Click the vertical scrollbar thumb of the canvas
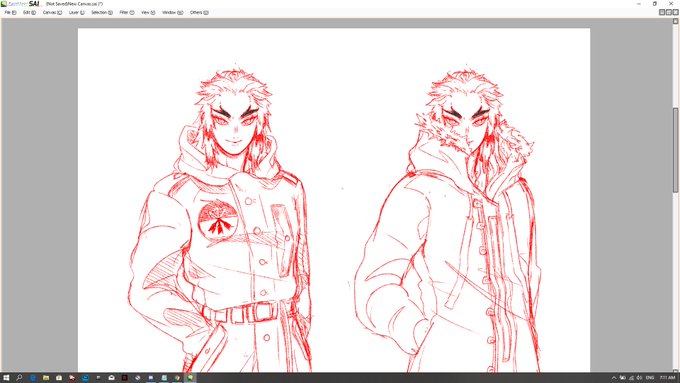 [x=675, y=150]
